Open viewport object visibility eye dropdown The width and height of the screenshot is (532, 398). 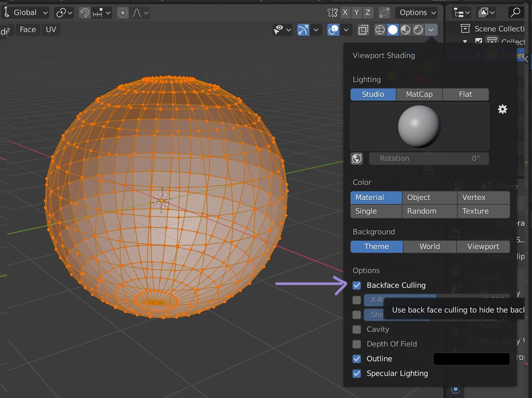click(282, 30)
